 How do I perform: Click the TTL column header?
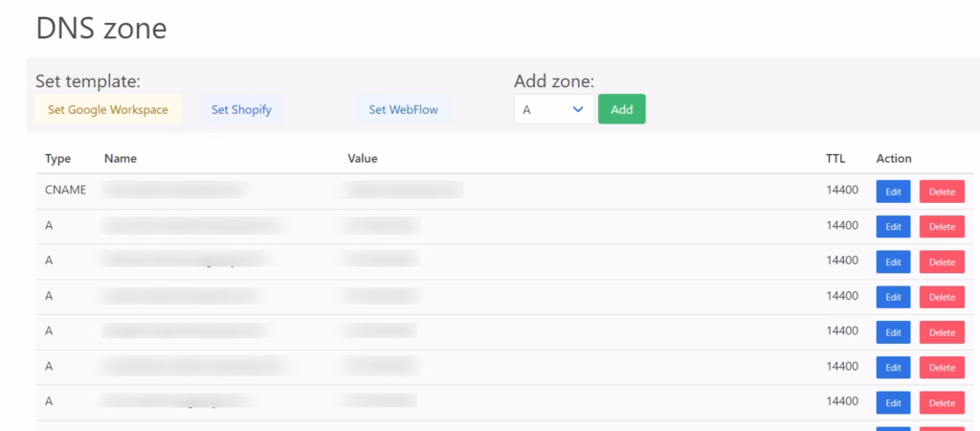click(x=835, y=159)
